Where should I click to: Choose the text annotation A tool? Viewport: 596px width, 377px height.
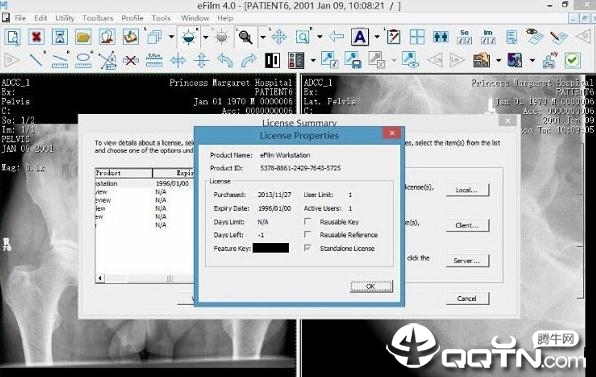click(360, 37)
